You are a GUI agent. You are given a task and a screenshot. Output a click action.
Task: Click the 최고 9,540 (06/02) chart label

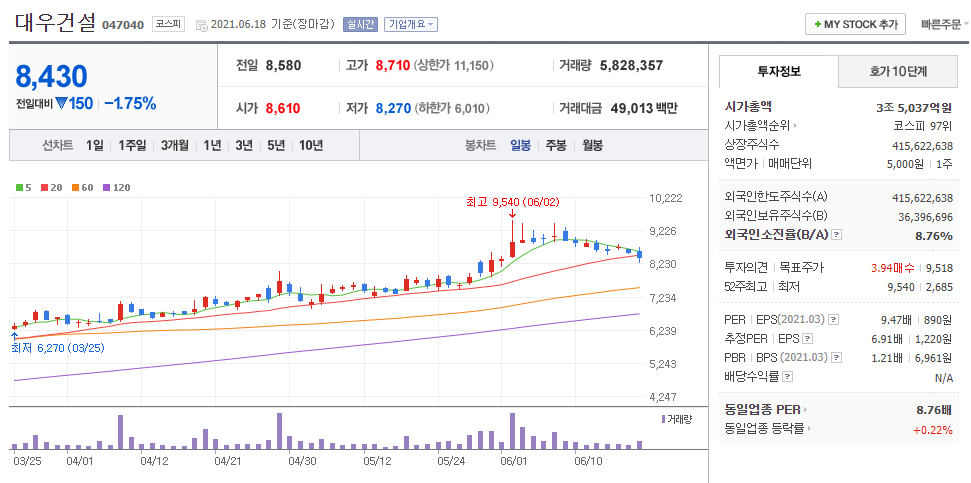point(513,201)
